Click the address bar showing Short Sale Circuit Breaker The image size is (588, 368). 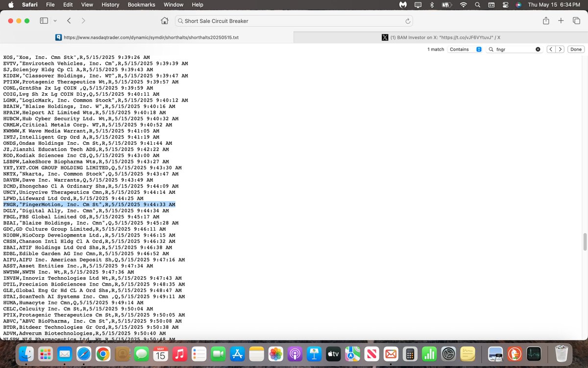(294, 21)
